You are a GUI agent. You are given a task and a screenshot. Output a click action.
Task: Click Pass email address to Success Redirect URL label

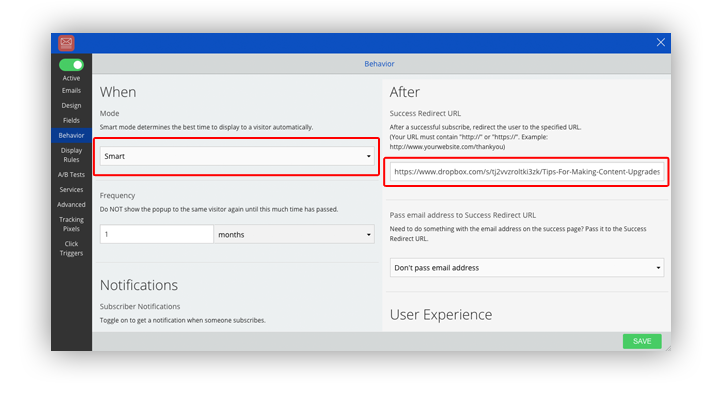(x=463, y=215)
